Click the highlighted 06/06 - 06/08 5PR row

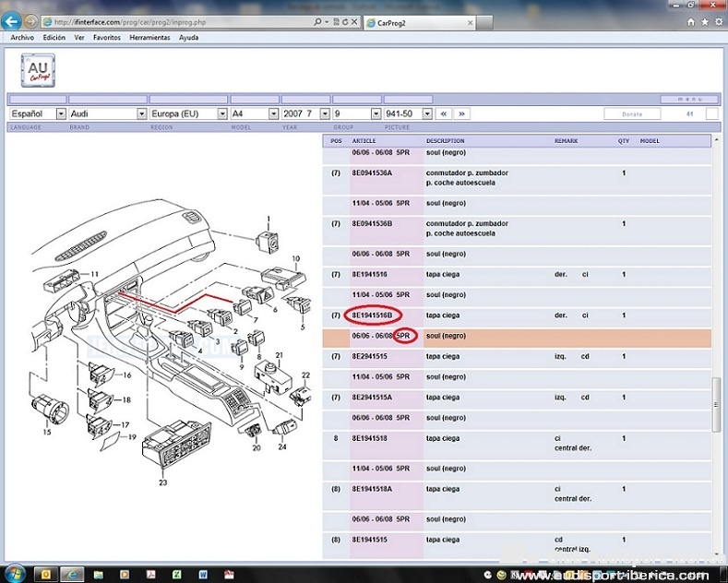click(x=517, y=339)
